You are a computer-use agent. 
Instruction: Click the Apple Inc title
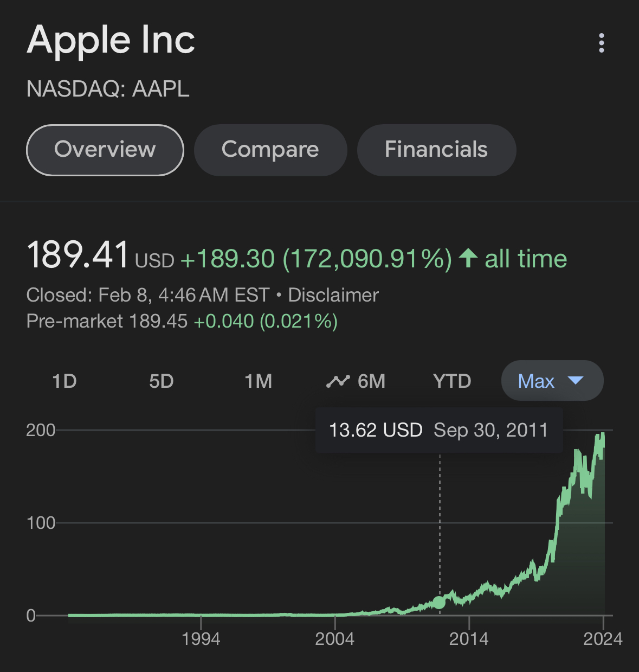111,40
